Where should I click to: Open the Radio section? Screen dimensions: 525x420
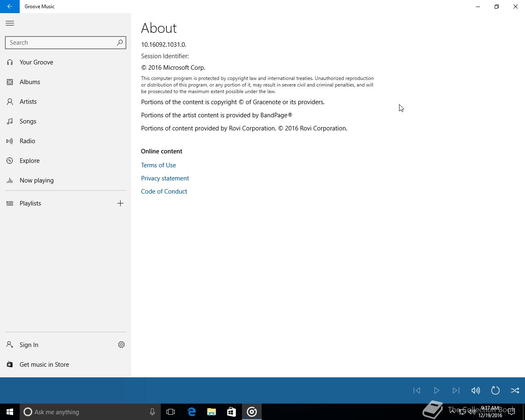(66, 141)
